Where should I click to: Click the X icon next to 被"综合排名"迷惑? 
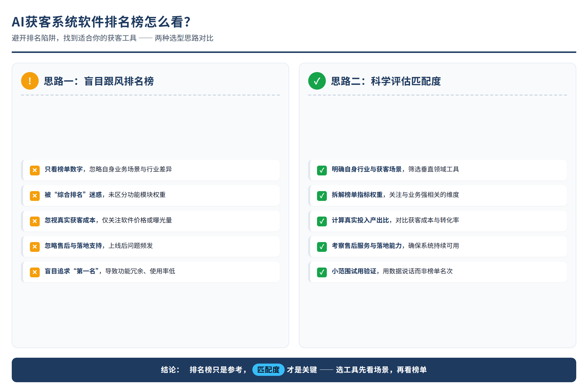click(x=35, y=196)
